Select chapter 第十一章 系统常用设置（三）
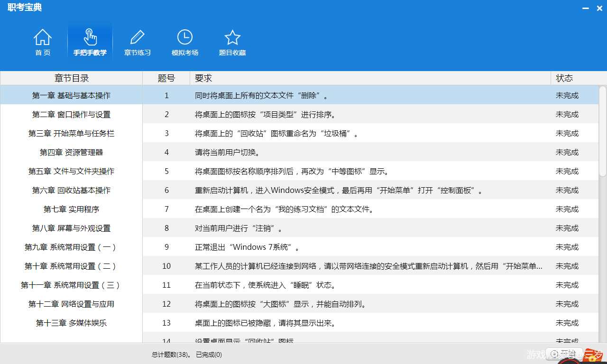Image resolution: width=607 pixels, height=364 pixels. point(71,285)
